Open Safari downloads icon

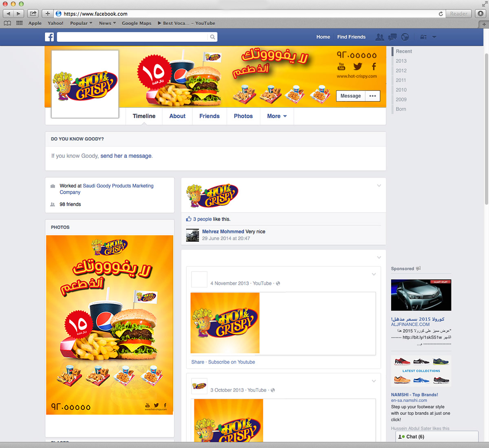pos(480,13)
